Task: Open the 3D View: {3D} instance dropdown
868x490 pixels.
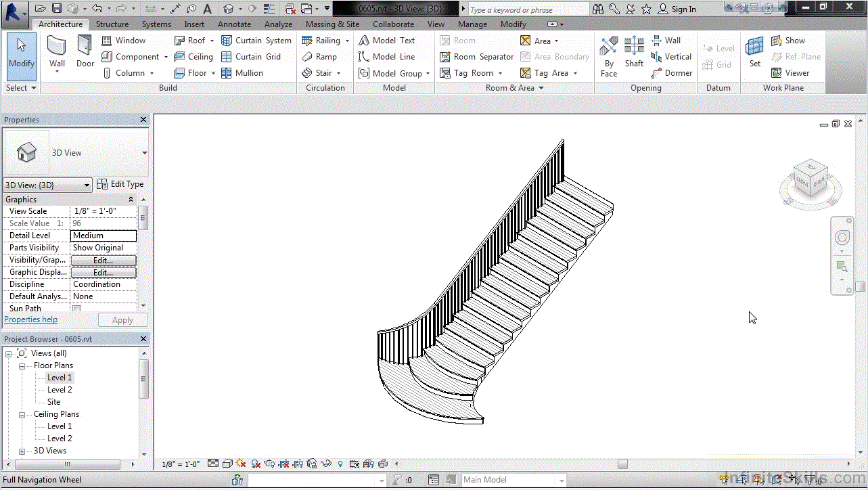Action: click(x=47, y=185)
